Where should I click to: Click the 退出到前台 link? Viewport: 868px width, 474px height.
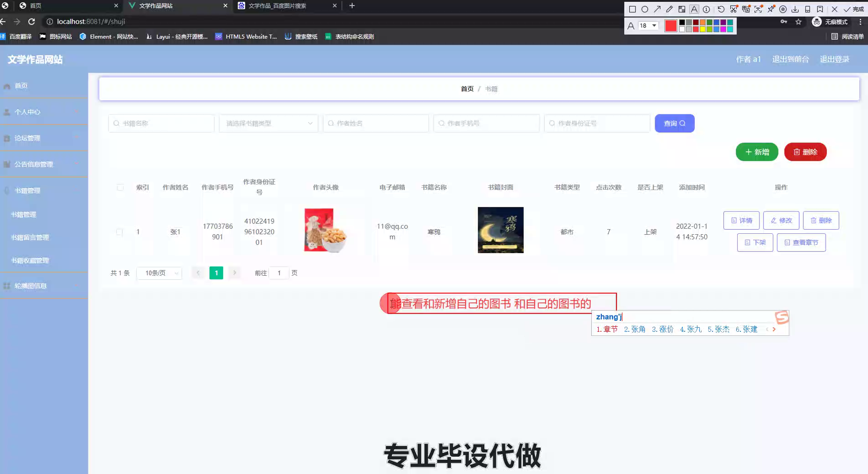pyautogui.click(x=790, y=59)
